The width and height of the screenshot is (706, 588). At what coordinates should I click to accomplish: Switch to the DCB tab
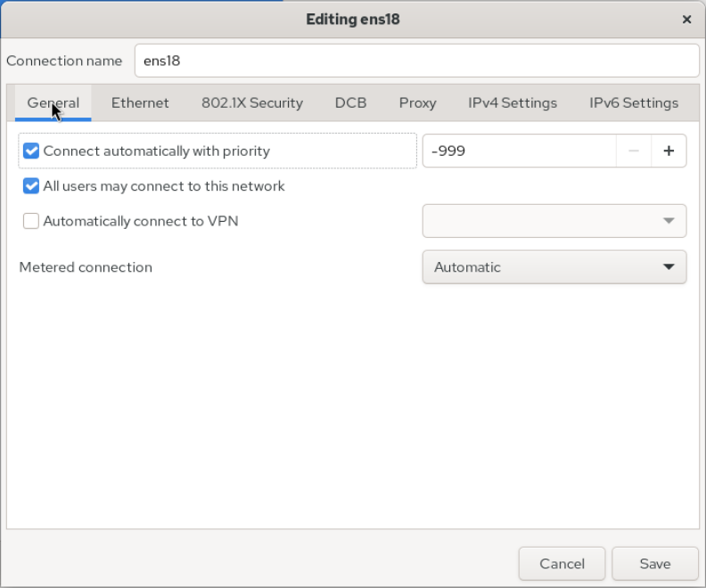tap(350, 103)
